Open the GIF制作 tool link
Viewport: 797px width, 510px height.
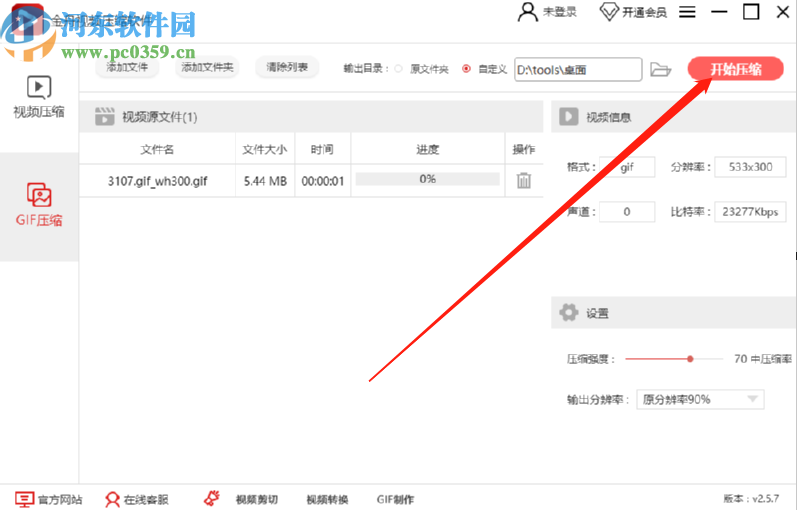point(395,500)
